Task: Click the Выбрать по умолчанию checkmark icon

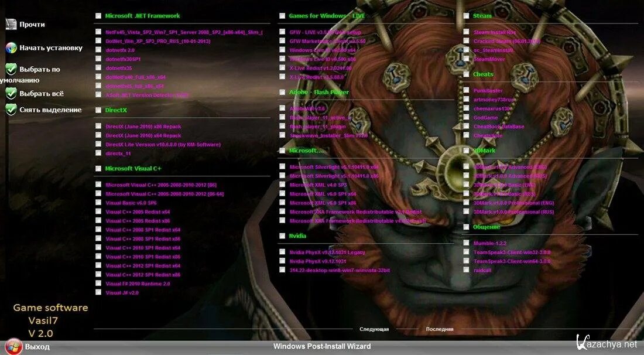Action: coord(11,69)
